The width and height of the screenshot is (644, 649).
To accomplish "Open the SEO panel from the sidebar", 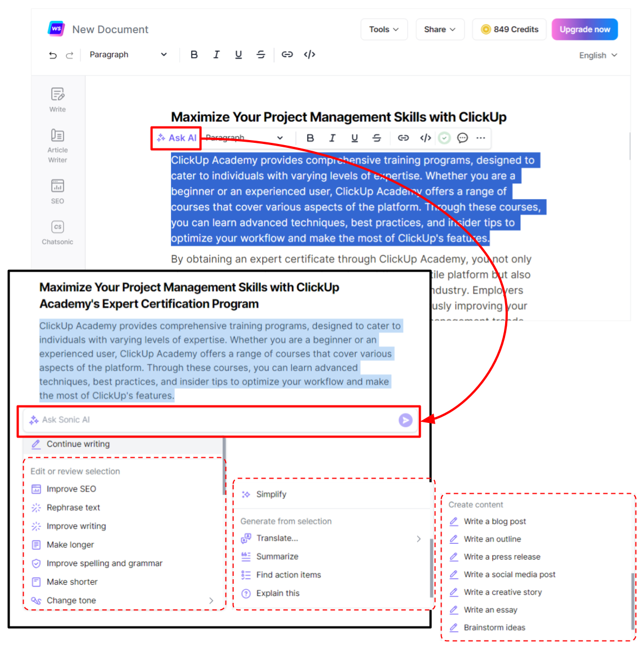I will coord(57,187).
